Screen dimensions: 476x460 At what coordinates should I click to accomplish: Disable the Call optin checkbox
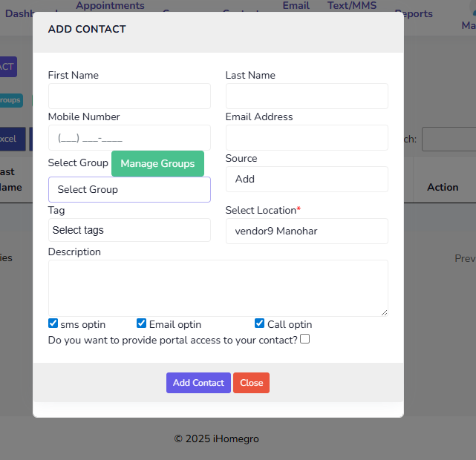tap(259, 323)
